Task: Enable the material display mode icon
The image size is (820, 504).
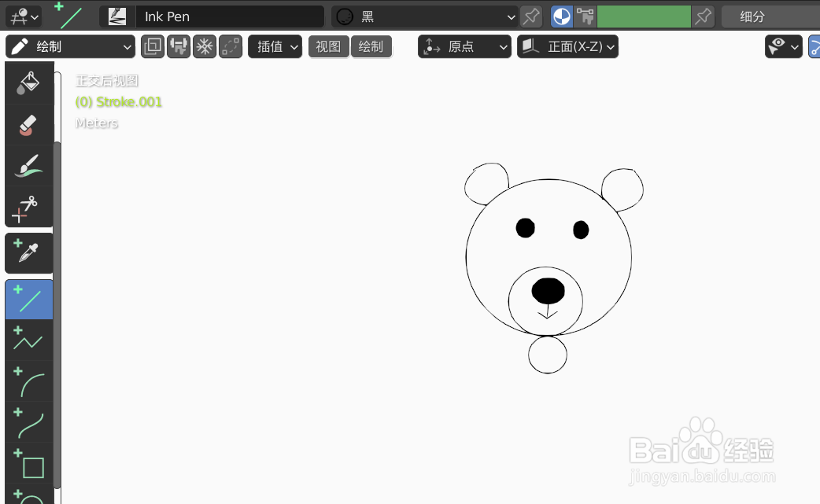Action: 560,17
